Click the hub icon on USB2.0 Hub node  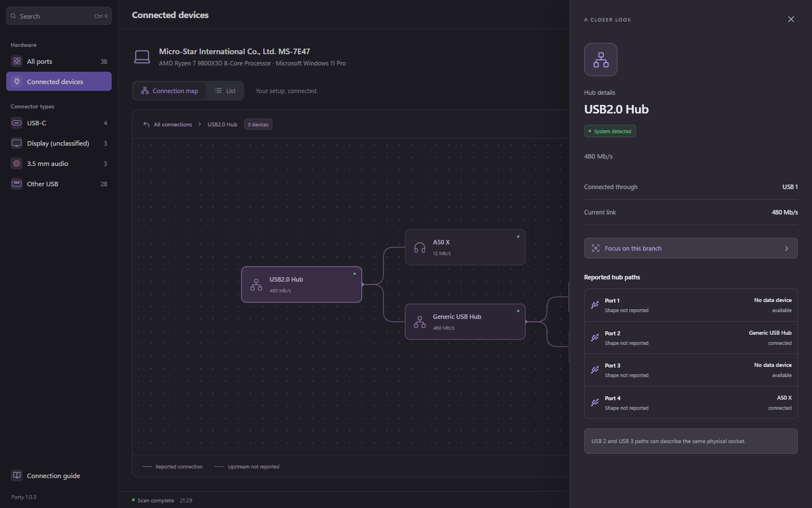point(256,285)
